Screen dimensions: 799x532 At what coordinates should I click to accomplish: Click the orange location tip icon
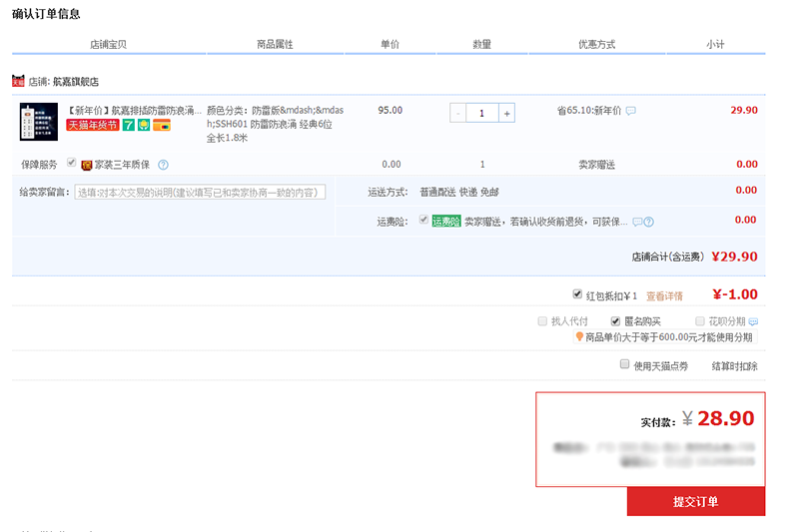[x=579, y=336]
